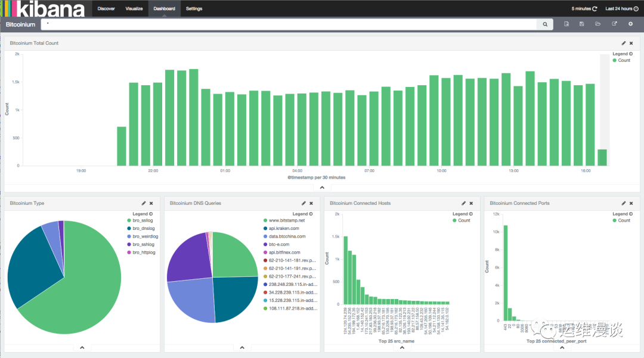644x358 pixels.
Task: Open the new dashboard icon
Action: coord(566,24)
